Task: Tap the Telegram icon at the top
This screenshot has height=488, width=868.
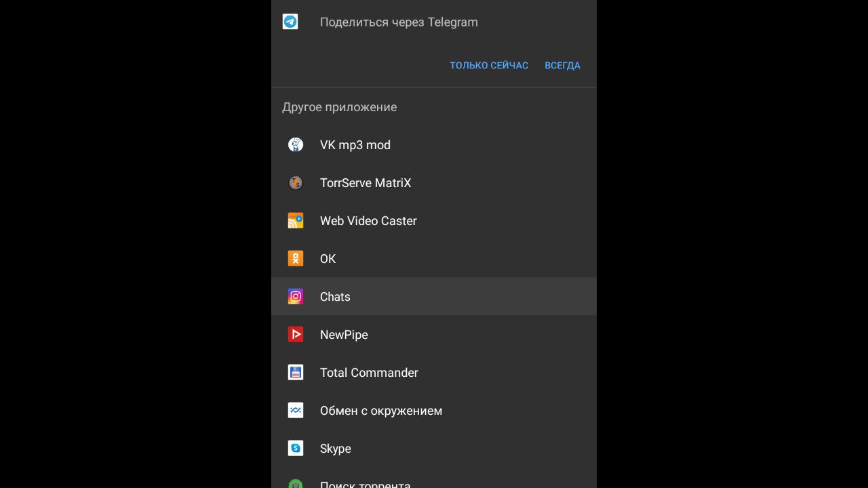Action: click(290, 22)
